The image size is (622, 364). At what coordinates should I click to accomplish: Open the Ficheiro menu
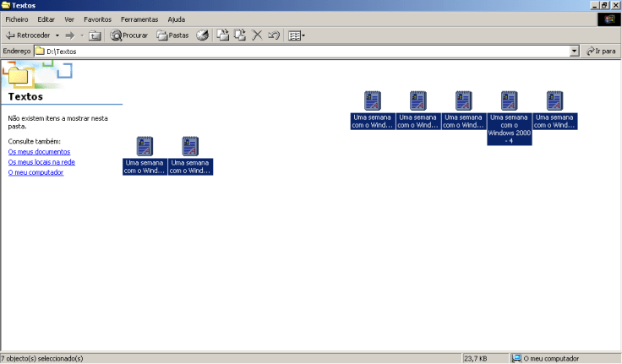click(17, 19)
